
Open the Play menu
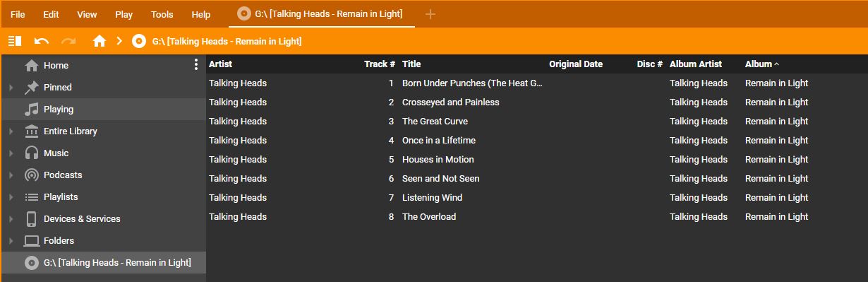pyautogui.click(x=123, y=14)
